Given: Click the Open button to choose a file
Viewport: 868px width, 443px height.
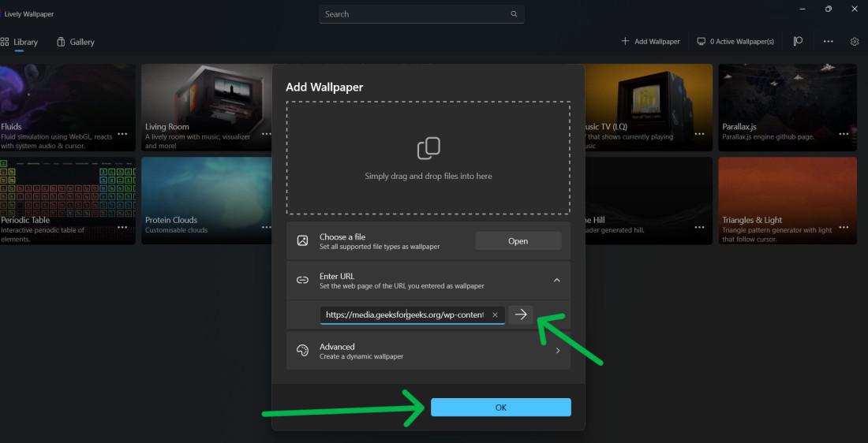Looking at the screenshot, I should [x=518, y=241].
